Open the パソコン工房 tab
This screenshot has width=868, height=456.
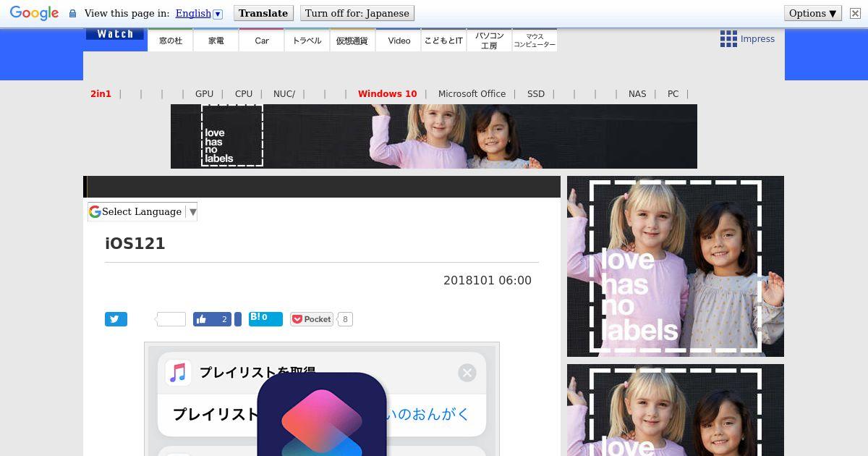click(x=489, y=41)
